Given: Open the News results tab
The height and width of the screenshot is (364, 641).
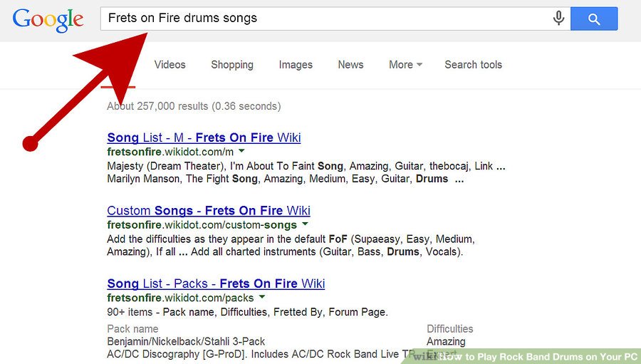Looking at the screenshot, I should [350, 65].
